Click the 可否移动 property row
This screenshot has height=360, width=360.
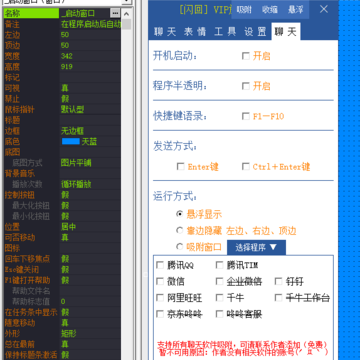click(62, 237)
